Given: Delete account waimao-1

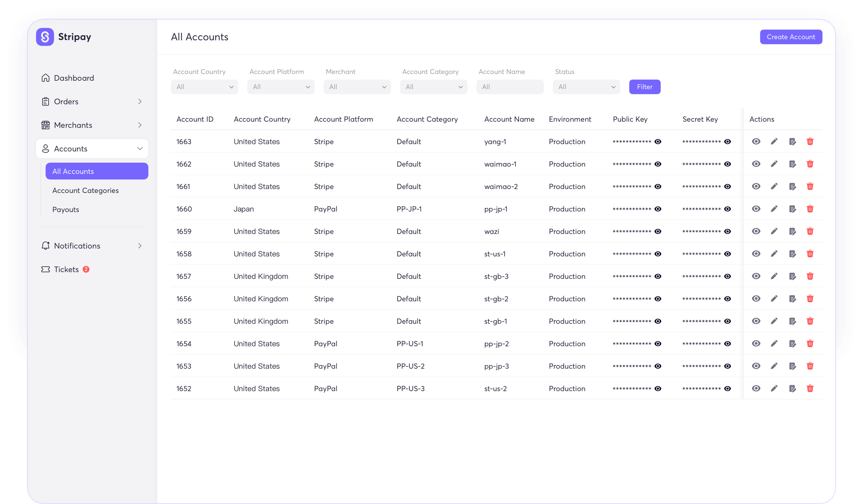Looking at the screenshot, I should click(x=810, y=164).
